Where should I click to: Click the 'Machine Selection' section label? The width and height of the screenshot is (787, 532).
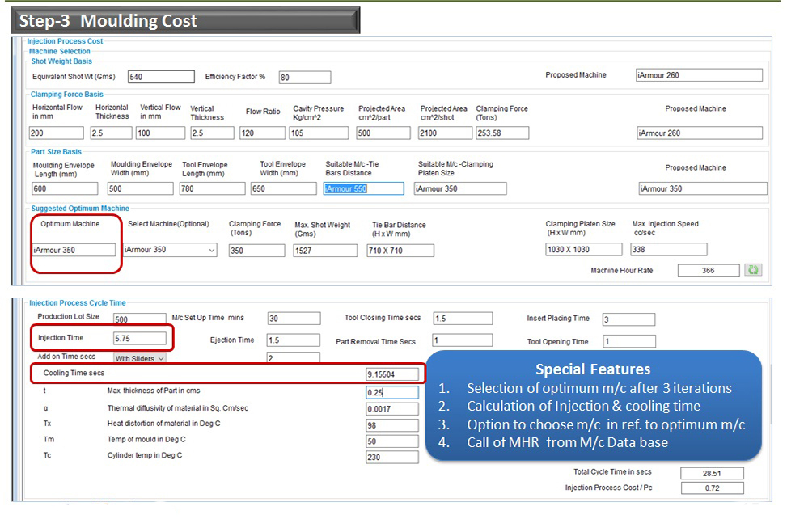[x=60, y=51]
